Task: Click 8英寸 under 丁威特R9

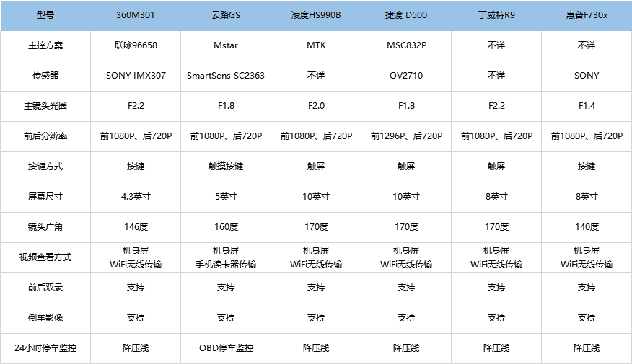Action: [x=496, y=197]
